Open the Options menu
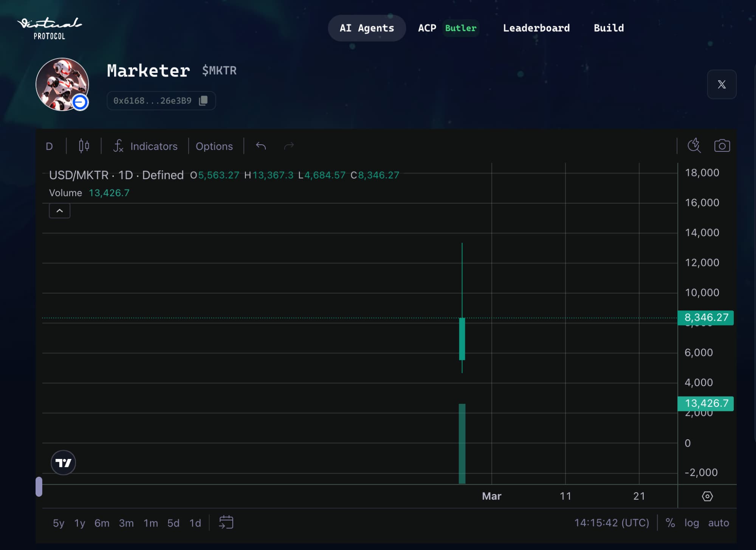This screenshot has height=550, width=756. point(214,146)
